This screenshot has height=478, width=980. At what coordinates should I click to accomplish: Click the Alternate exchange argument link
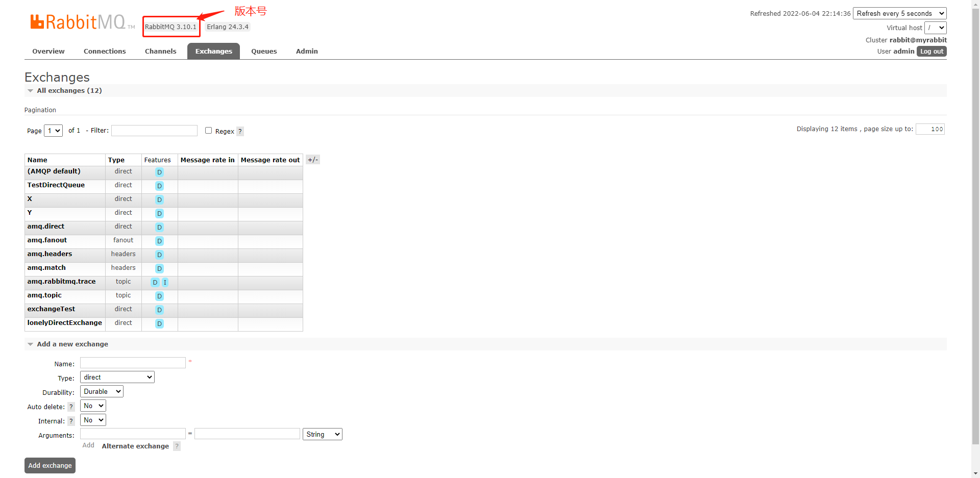point(135,446)
